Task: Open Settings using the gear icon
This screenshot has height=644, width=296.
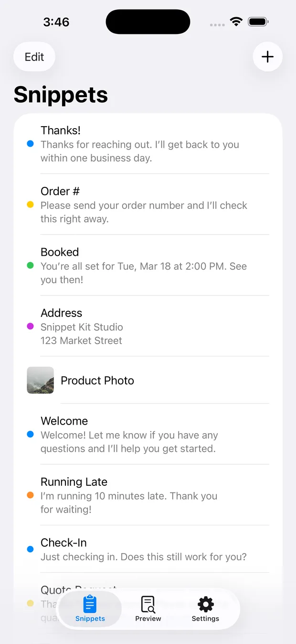Action: pyautogui.click(x=205, y=604)
